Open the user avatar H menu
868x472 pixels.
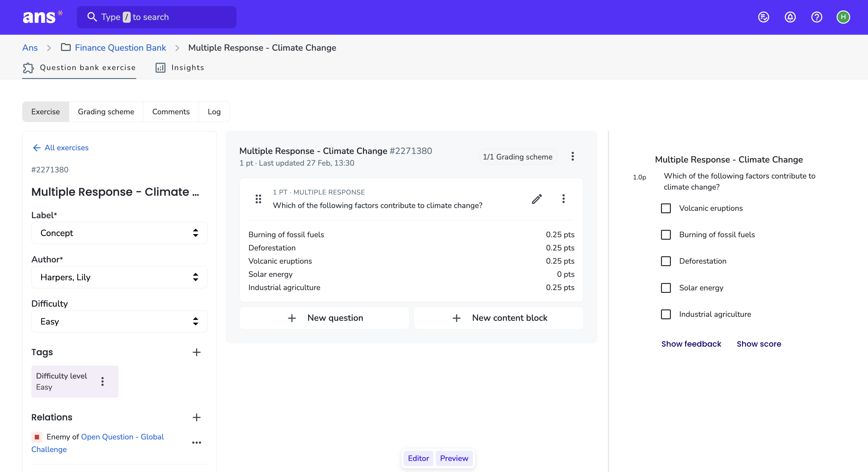(843, 17)
